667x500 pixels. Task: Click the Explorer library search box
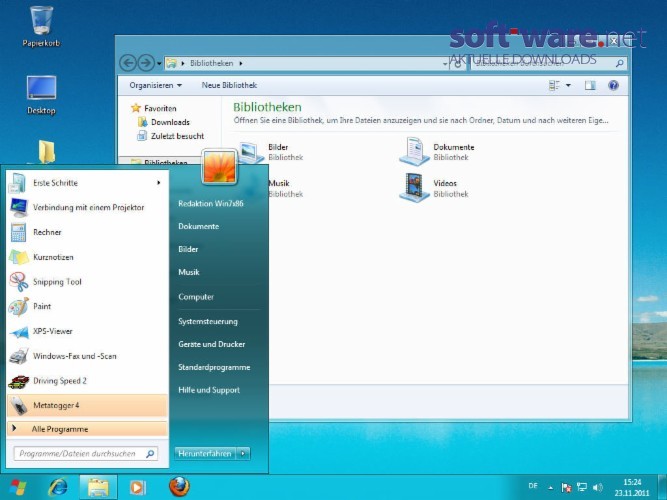548,63
